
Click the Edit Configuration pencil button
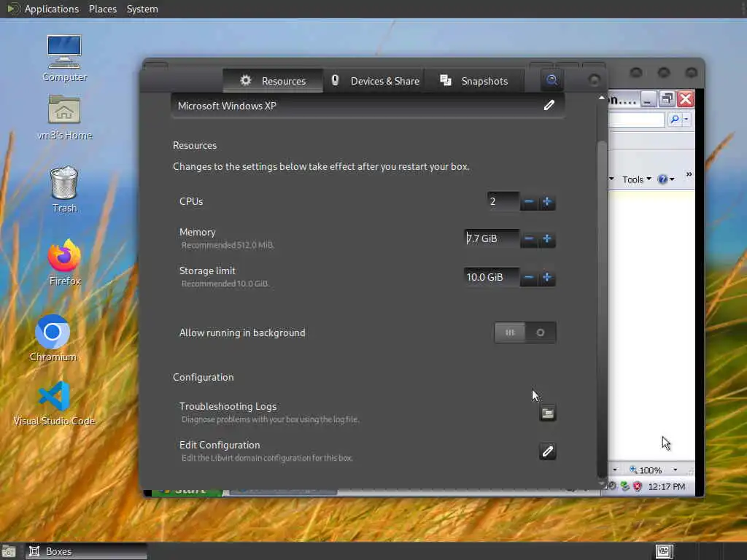pyautogui.click(x=548, y=451)
